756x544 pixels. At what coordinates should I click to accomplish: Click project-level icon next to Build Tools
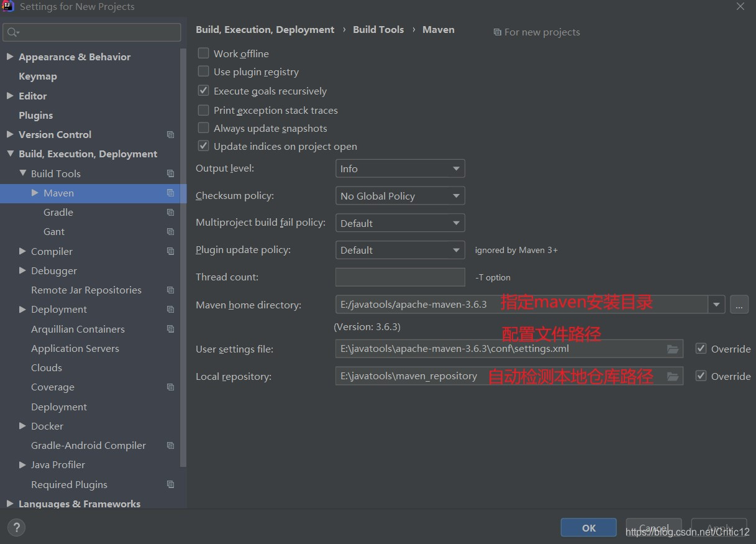[170, 174]
